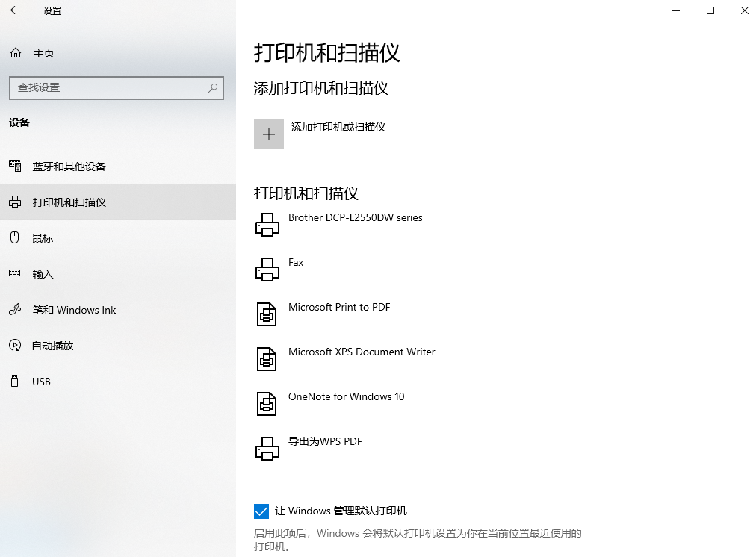Open the 输入 settings section
Image resolution: width=756 pixels, height=557 pixels.
[43, 273]
